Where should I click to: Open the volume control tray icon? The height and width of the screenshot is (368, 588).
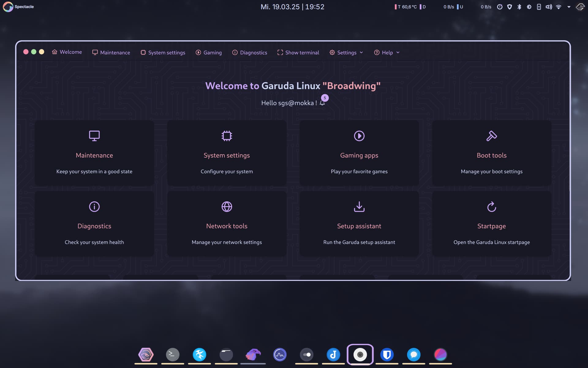[x=549, y=7]
